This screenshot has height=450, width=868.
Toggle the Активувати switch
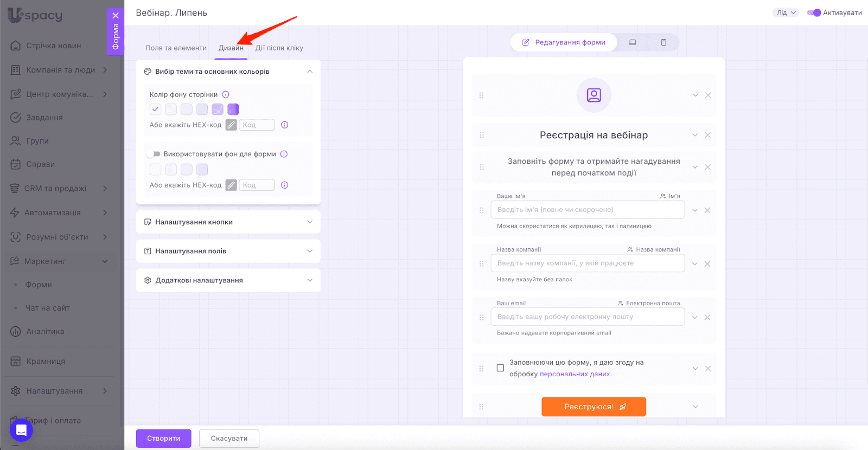tap(814, 12)
